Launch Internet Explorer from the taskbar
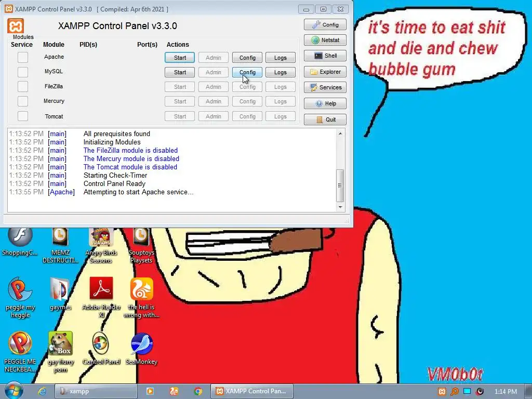This screenshot has width=532, height=399. click(42, 391)
